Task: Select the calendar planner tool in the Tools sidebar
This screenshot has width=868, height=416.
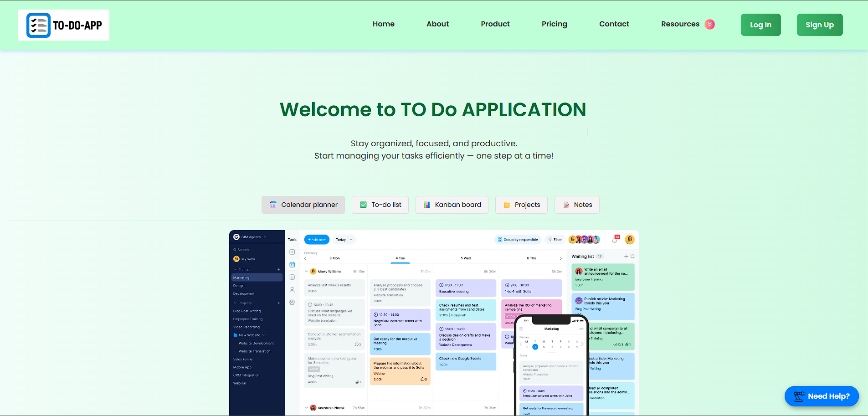Action: tap(292, 264)
